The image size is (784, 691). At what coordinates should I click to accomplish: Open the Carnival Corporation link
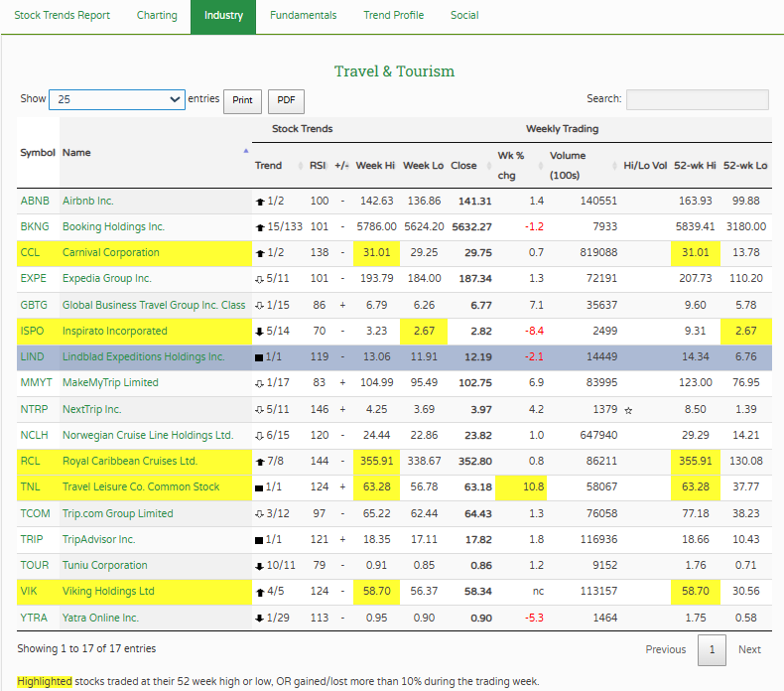pyautogui.click(x=110, y=253)
